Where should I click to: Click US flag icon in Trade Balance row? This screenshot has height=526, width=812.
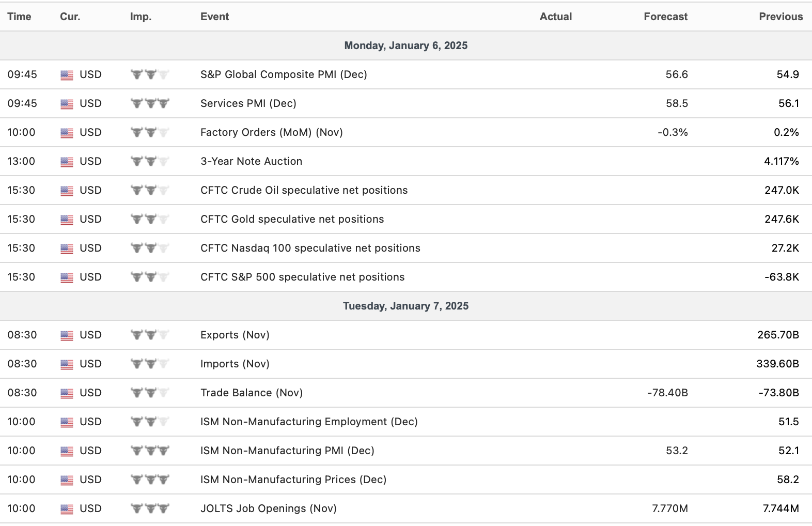click(x=67, y=393)
